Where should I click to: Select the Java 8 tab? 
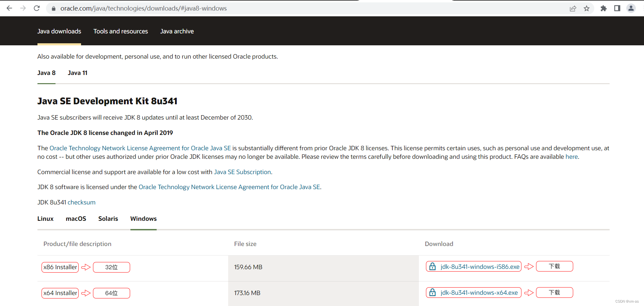(x=46, y=73)
